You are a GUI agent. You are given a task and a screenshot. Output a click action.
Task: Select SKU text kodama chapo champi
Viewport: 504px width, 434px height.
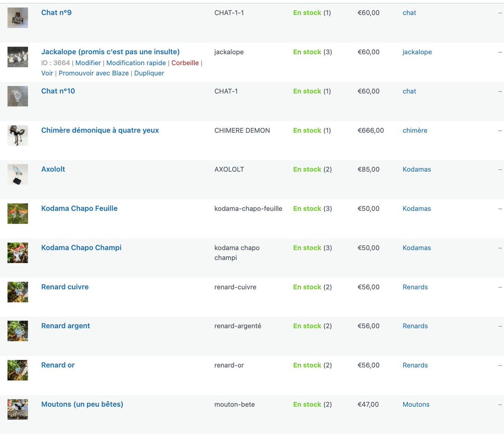click(237, 253)
